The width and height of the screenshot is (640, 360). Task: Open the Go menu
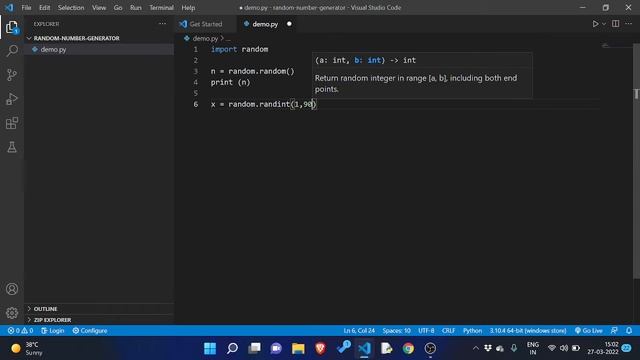(118, 7)
